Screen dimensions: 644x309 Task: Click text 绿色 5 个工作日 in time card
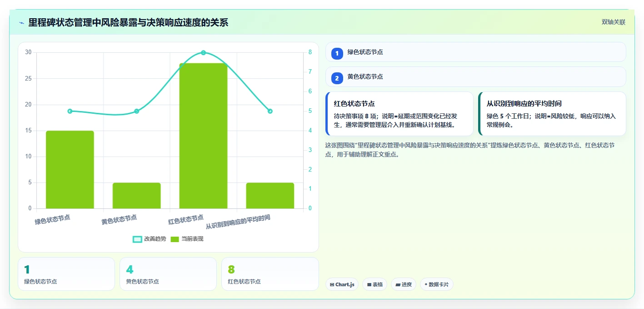pos(508,117)
